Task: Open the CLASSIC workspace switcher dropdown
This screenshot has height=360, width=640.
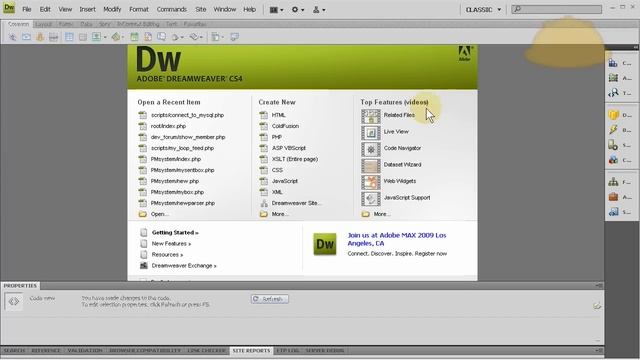Action: point(483,9)
